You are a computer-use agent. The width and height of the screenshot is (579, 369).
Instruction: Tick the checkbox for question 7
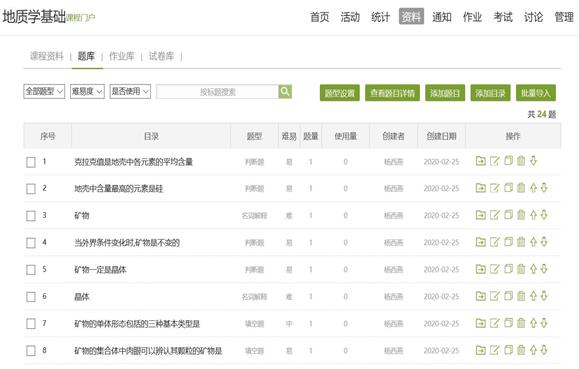pyautogui.click(x=31, y=324)
